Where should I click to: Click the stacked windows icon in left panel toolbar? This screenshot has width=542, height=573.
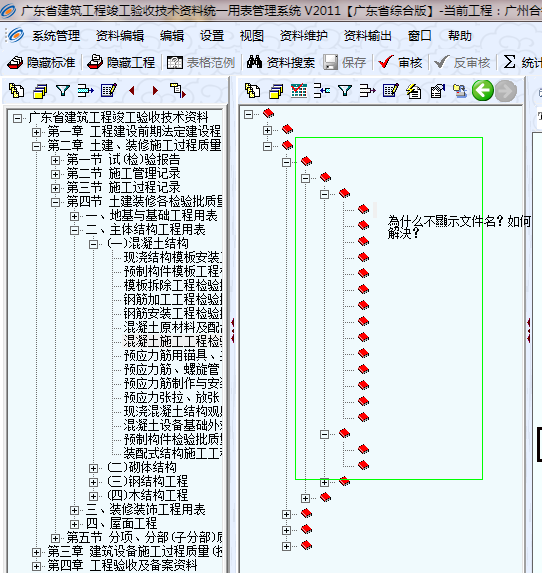(40, 91)
